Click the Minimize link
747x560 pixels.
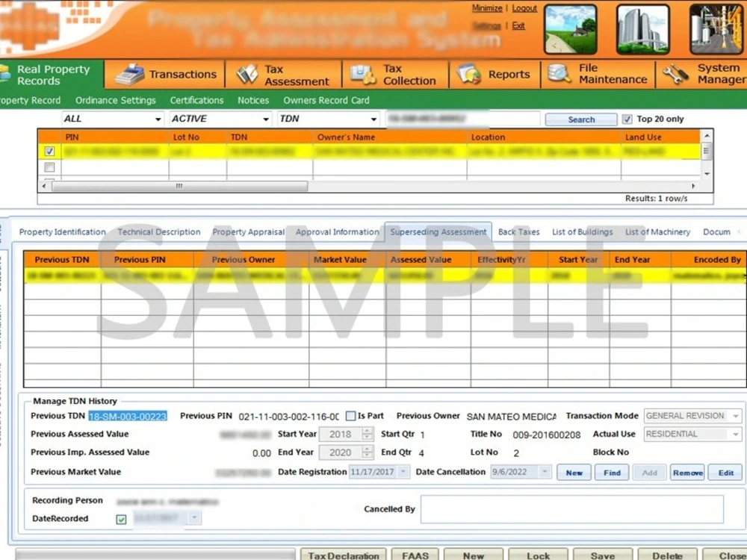(x=487, y=8)
